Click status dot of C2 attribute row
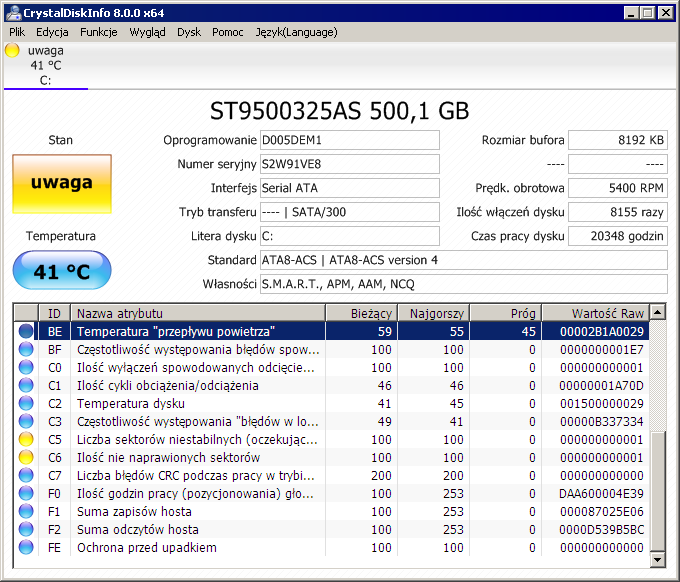 pos(26,403)
